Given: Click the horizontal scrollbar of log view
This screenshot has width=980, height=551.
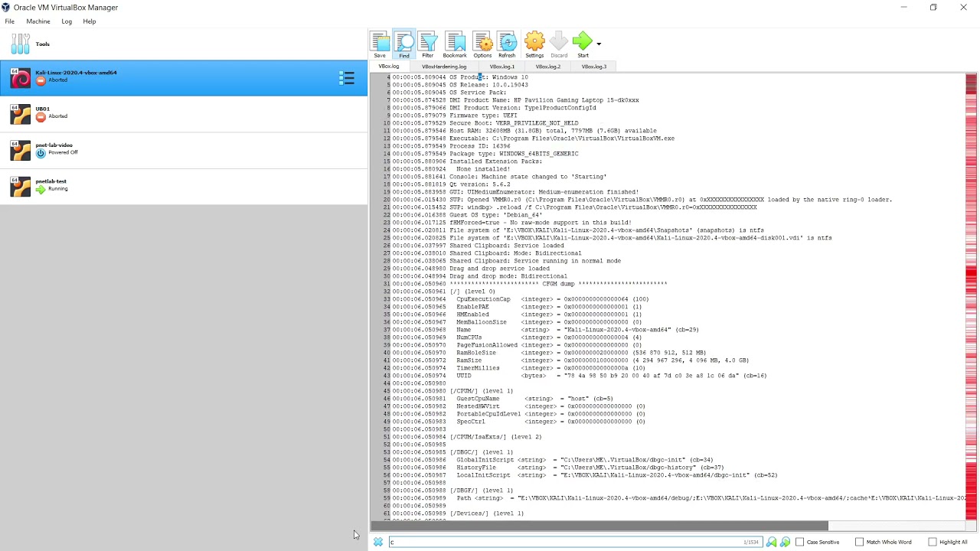Looking at the screenshot, I should click(599, 526).
